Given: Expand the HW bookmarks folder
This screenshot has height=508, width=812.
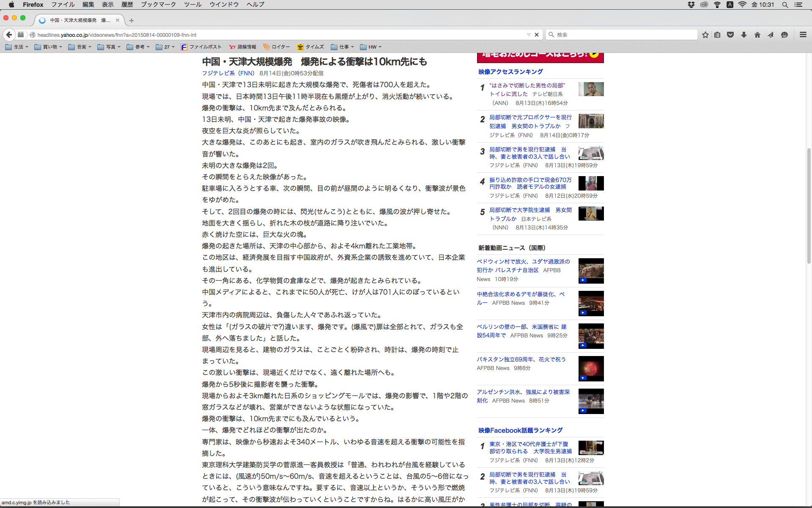Looking at the screenshot, I should pyautogui.click(x=370, y=47).
